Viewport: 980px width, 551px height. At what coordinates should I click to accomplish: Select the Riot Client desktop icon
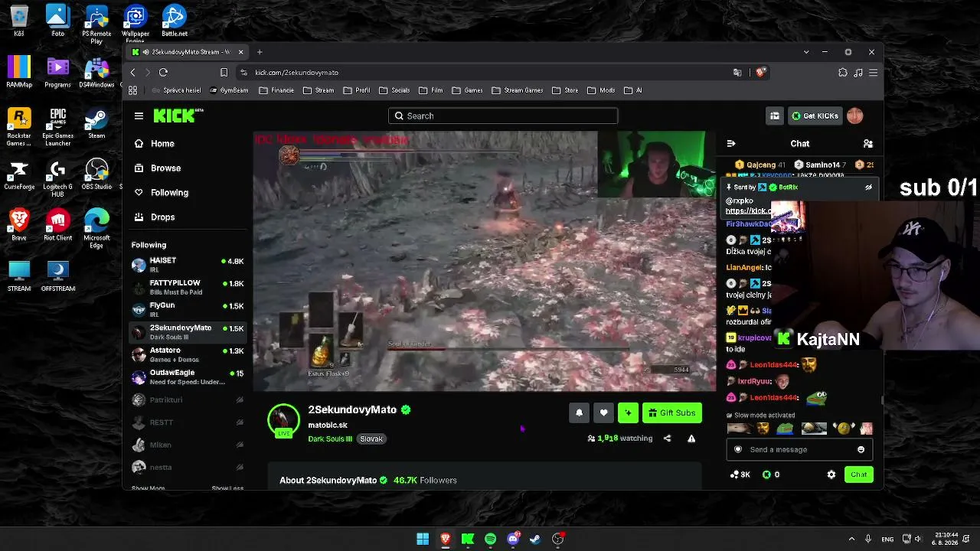click(58, 226)
